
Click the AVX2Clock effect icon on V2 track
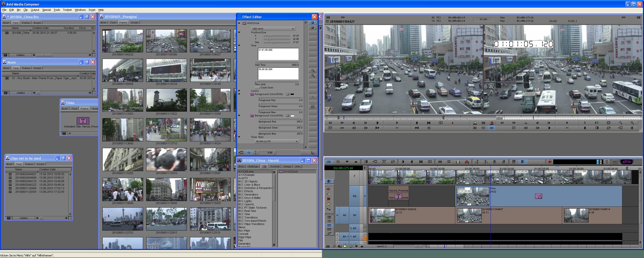[538, 196]
